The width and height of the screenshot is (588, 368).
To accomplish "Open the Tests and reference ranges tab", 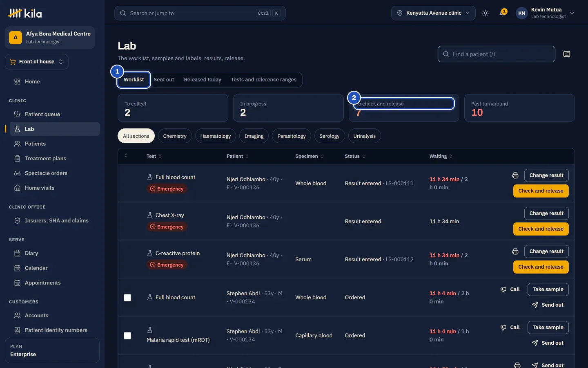I will [264, 80].
